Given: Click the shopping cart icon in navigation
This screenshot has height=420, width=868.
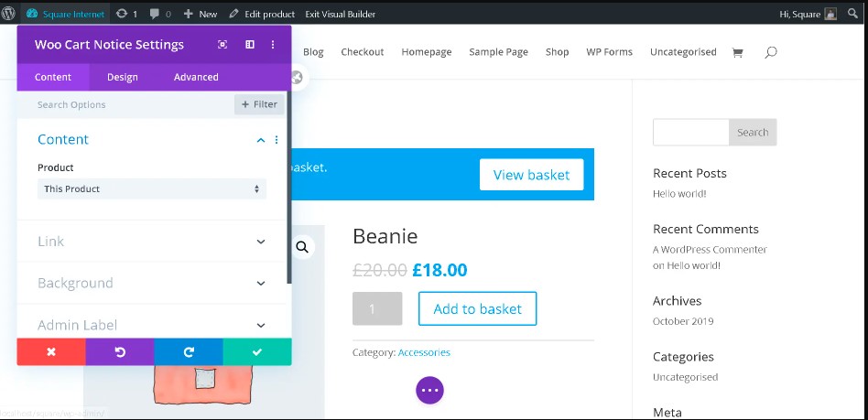Looking at the screenshot, I should point(737,52).
